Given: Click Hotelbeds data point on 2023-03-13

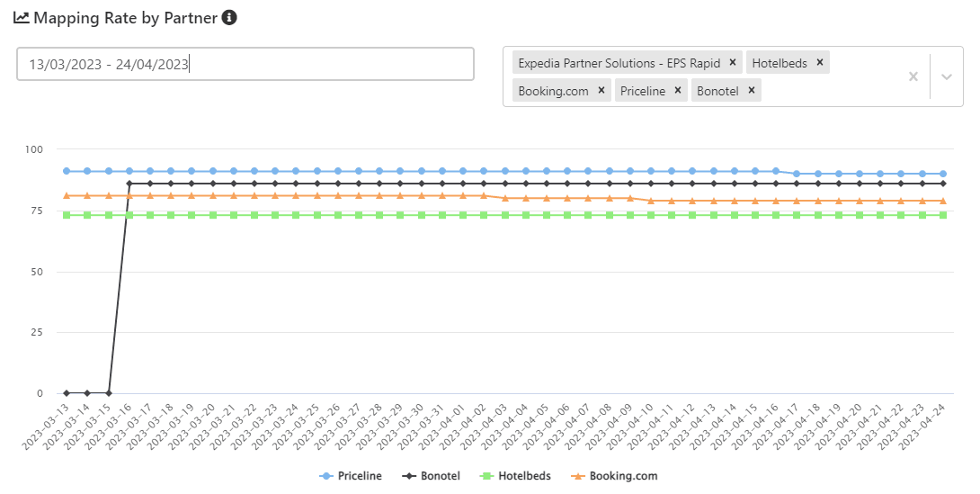Looking at the screenshot, I should click(x=67, y=215).
